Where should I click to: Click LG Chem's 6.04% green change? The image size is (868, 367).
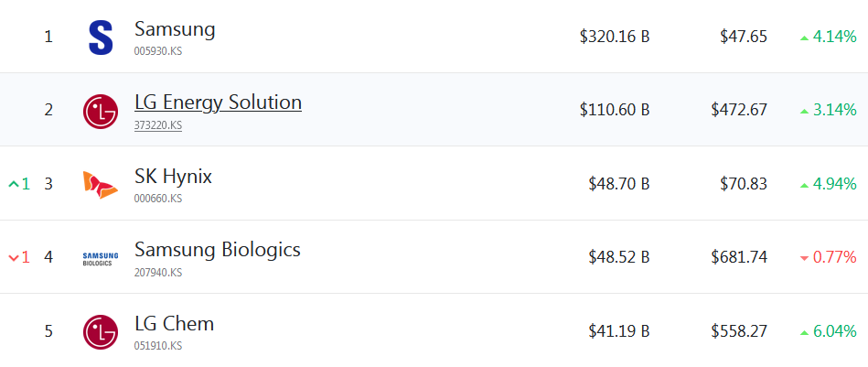834,331
